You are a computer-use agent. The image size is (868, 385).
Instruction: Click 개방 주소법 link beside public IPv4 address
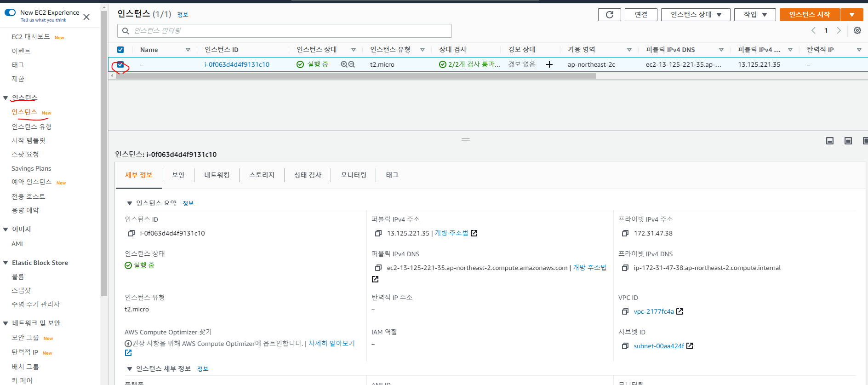(451, 233)
